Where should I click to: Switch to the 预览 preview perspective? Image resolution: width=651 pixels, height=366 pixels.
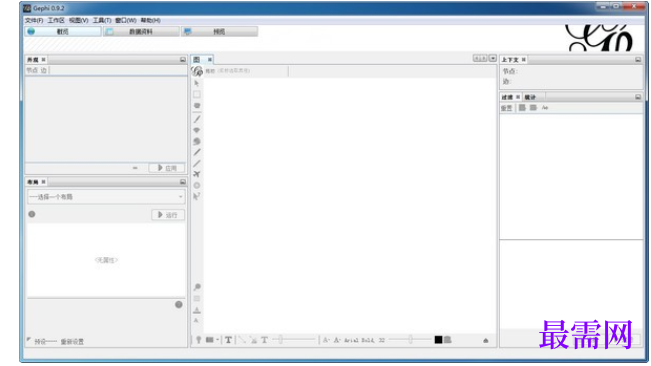[219, 32]
